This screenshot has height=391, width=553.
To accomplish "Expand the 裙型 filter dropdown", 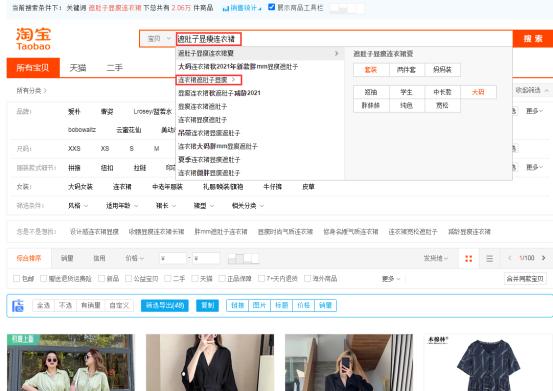I will pos(203,206).
